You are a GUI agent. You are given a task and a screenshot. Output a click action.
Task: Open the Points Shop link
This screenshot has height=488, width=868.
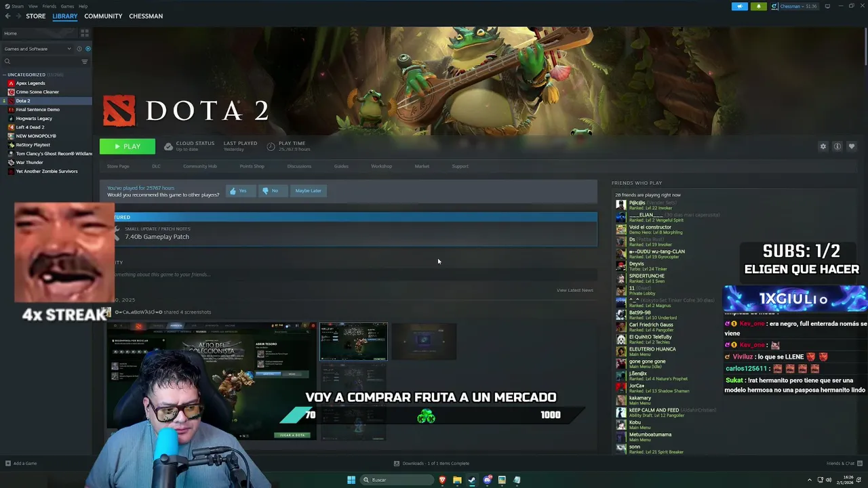coord(252,166)
